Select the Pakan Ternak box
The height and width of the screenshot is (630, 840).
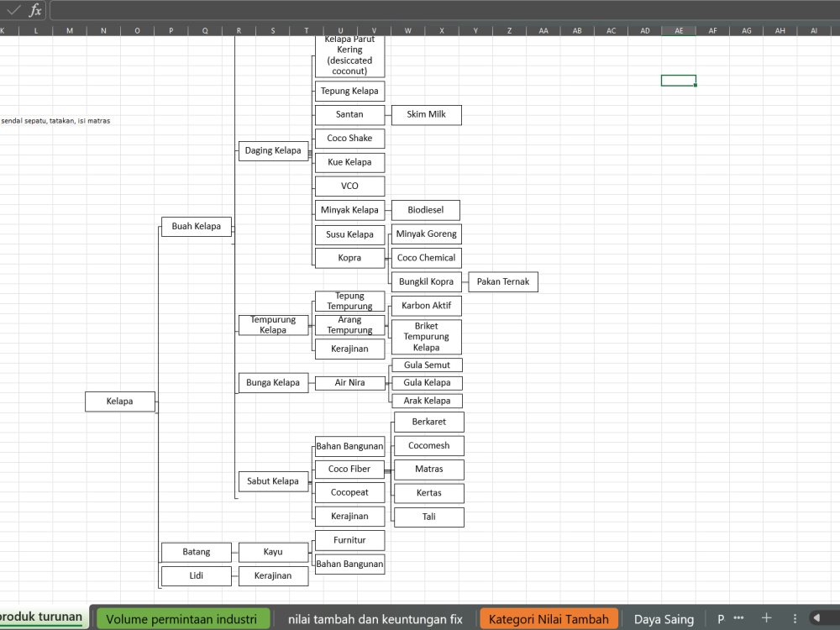[503, 281]
